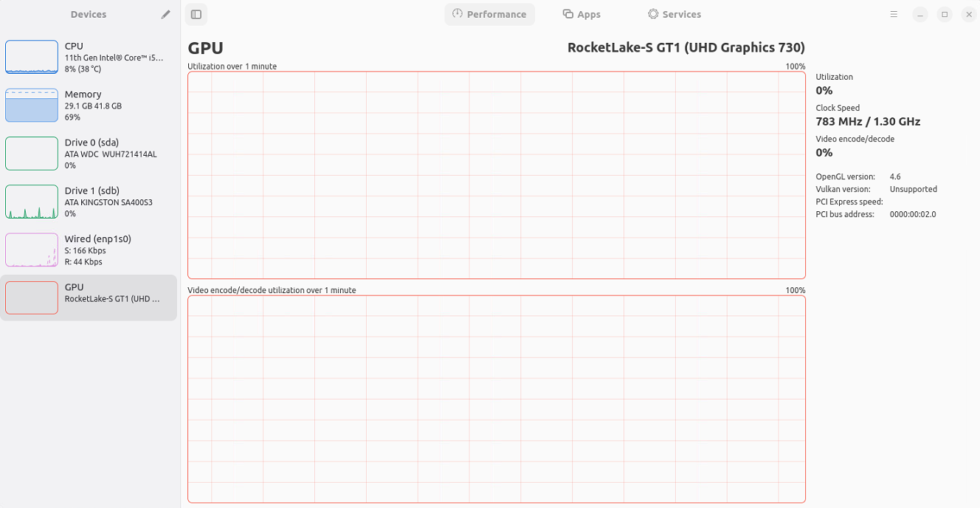980x508 pixels.
Task: Click the Vulkan version Unsupported value
Action: [913, 189]
